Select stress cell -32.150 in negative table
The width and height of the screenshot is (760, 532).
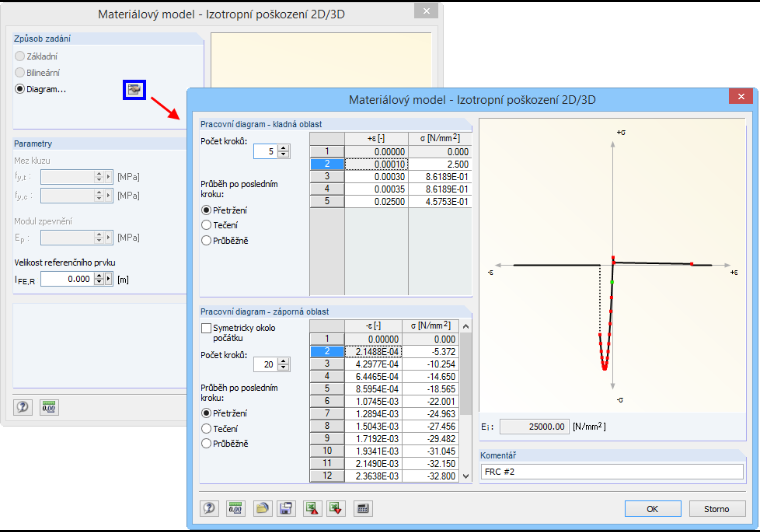[x=430, y=464]
